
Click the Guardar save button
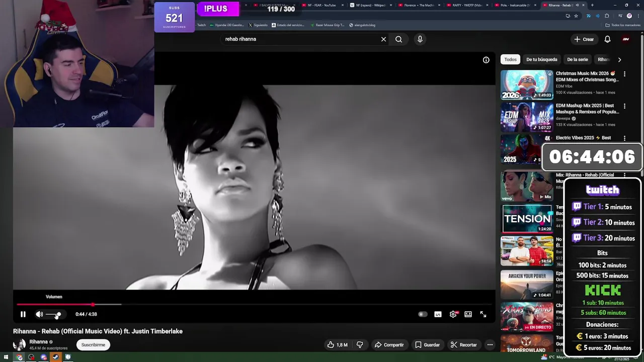point(427,345)
